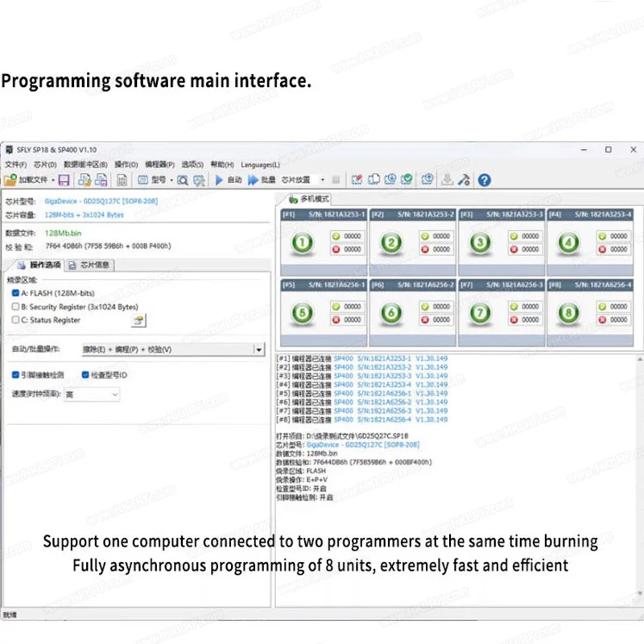
Task: Open the 速度 clock speed dropdown
Action: coord(92,394)
